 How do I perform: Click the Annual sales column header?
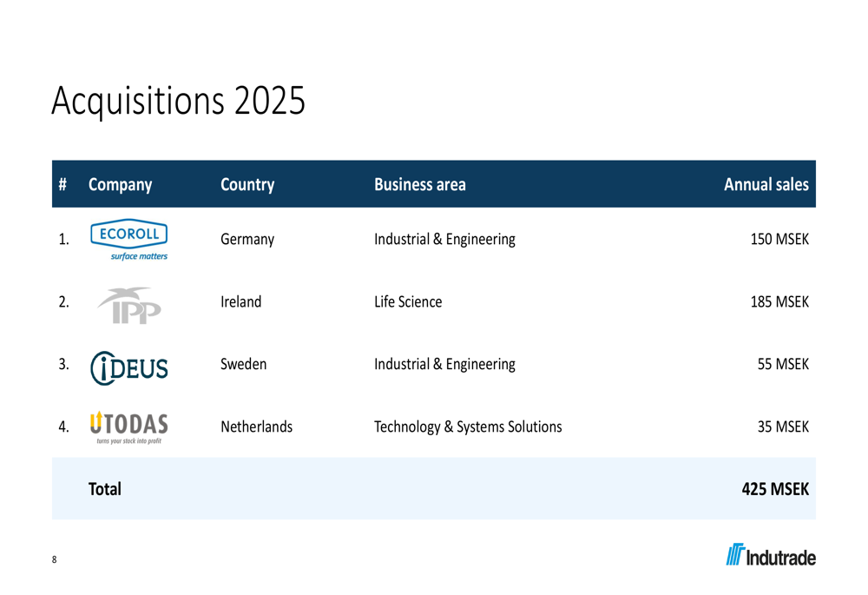[x=766, y=184]
